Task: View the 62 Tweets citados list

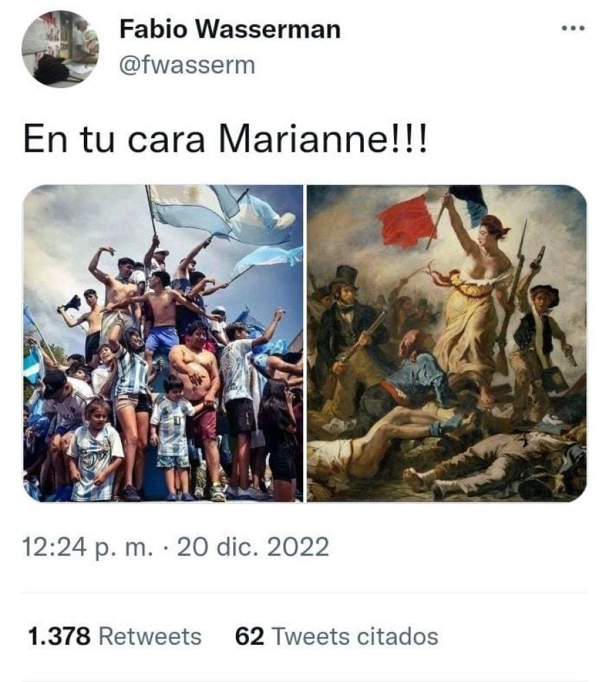Action: (x=336, y=637)
